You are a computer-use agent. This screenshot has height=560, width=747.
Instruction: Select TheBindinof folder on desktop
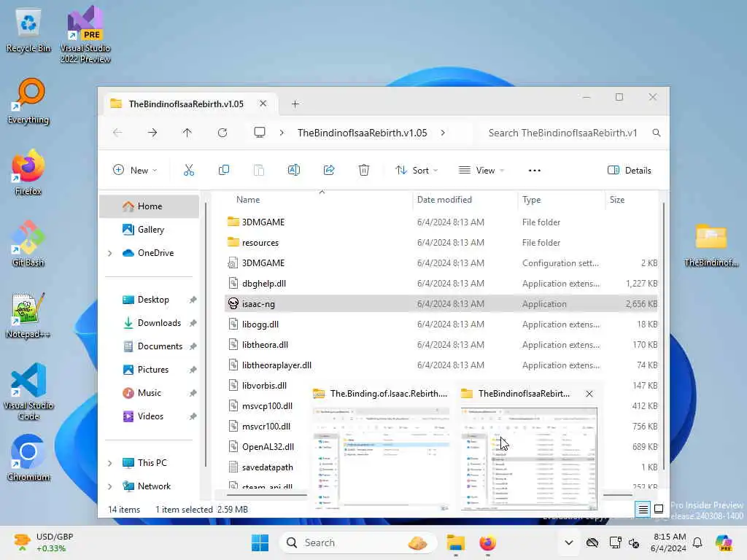(x=711, y=245)
